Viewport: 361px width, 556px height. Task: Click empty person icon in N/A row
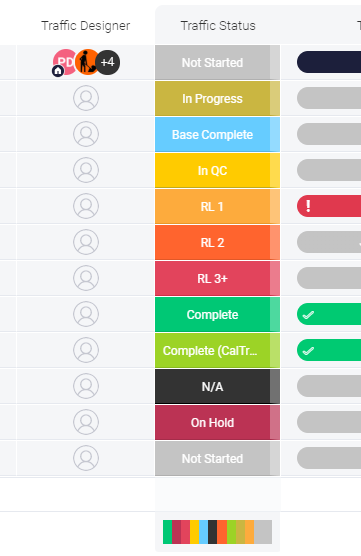click(86, 386)
